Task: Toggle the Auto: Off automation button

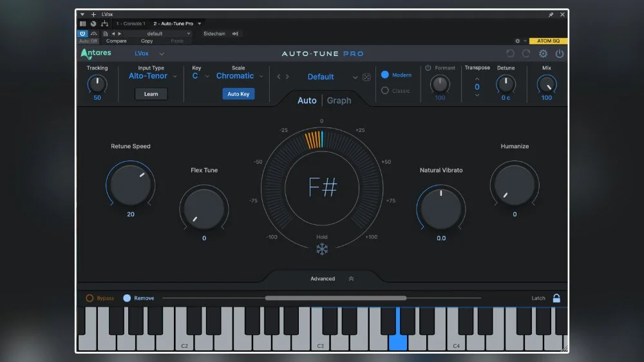Action: (x=88, y=41)
